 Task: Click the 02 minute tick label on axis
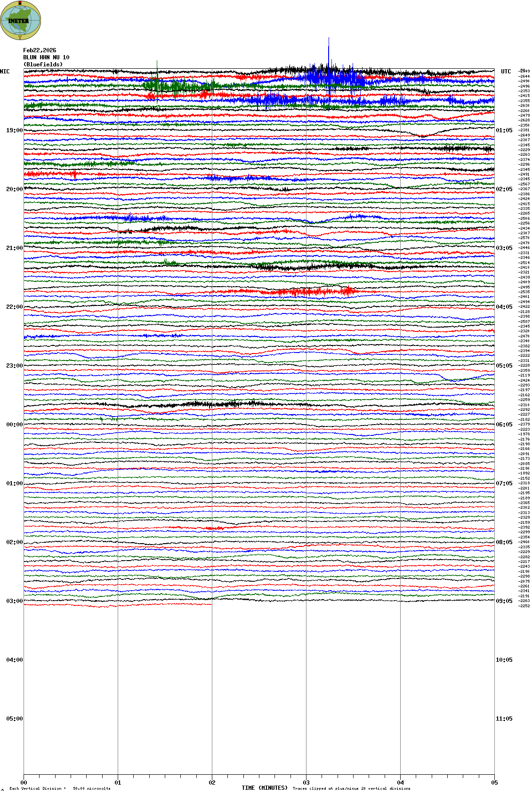coord(212,783)
